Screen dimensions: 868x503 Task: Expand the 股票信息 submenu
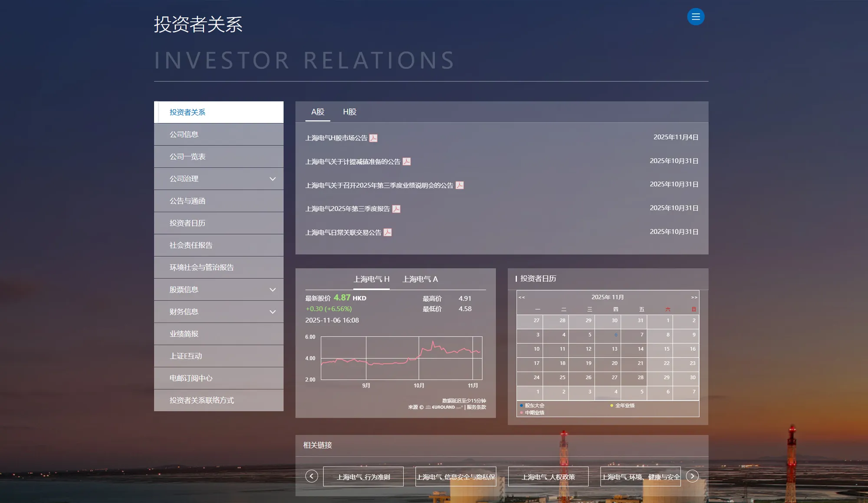272,290
